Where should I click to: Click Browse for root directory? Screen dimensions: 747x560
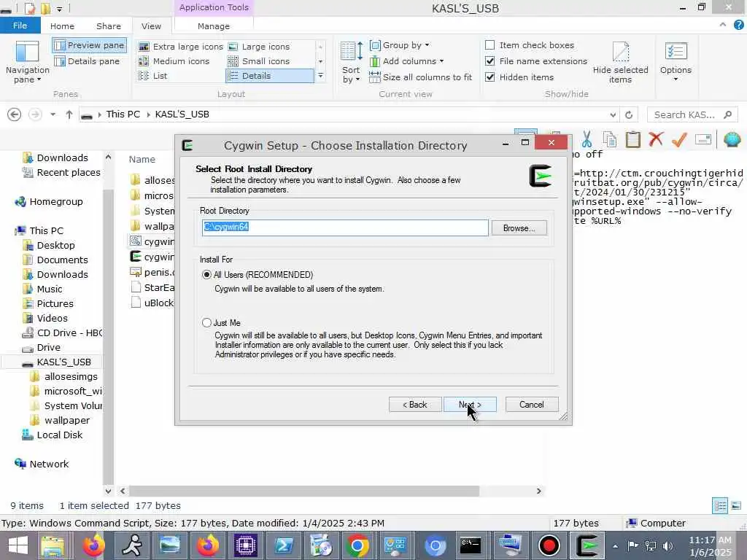click(519, 228)
